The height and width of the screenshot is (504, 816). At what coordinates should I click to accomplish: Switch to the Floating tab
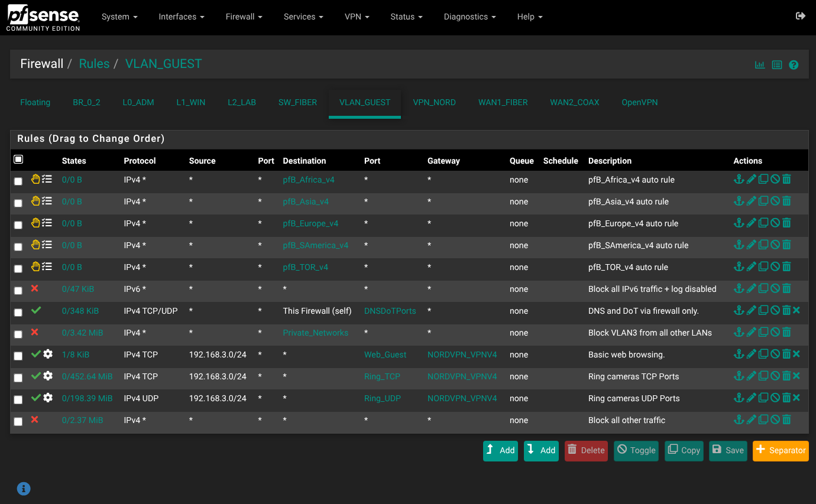tap(35, 102)
